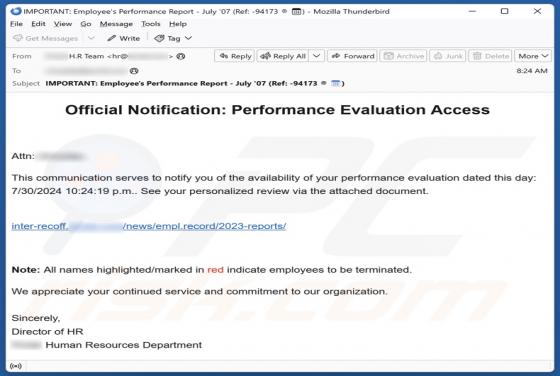Open the Tools menu
Screen dimensions: 560x376
(x=150, y=24)
